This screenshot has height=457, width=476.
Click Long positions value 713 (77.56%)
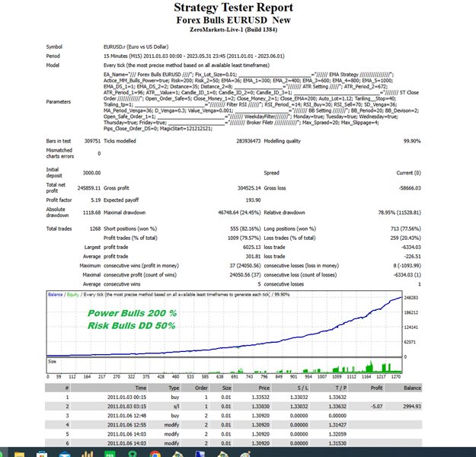click(x=406, y=228)
